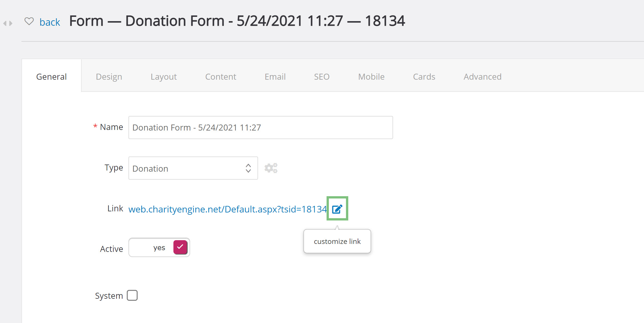Open the Layout tab
Screen dimensions: 644x323
tap(164, 77)
